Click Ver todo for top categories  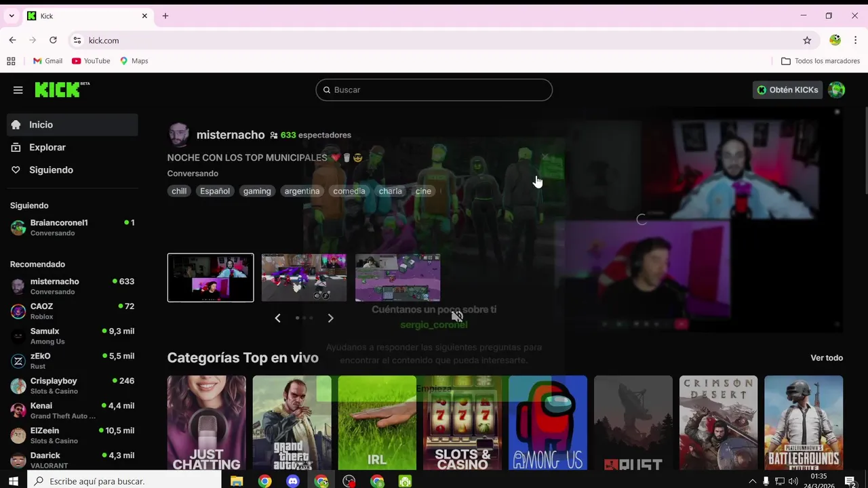tap(827, 358)
